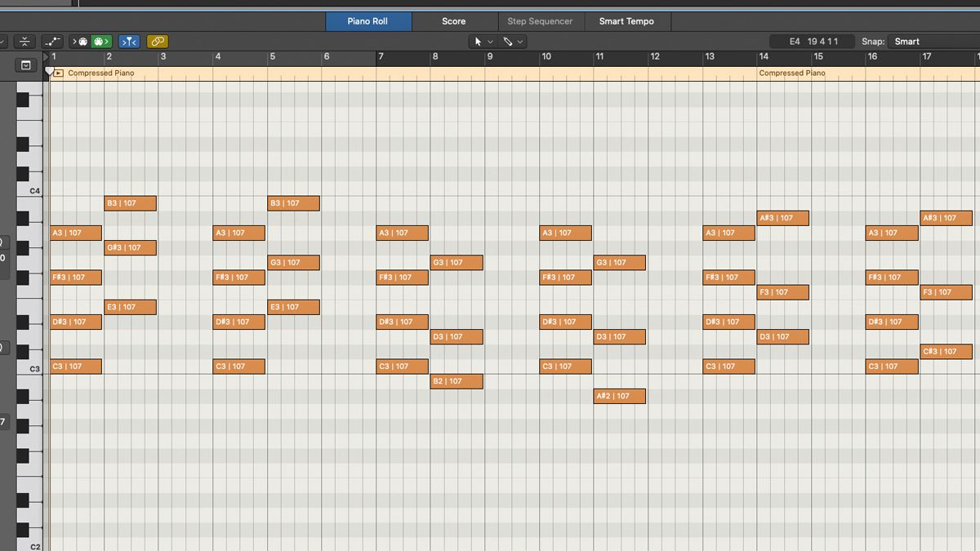Open the Snap mode dropdown set to Smart
This screenshot has height=551, width=980.
[923, 41]
